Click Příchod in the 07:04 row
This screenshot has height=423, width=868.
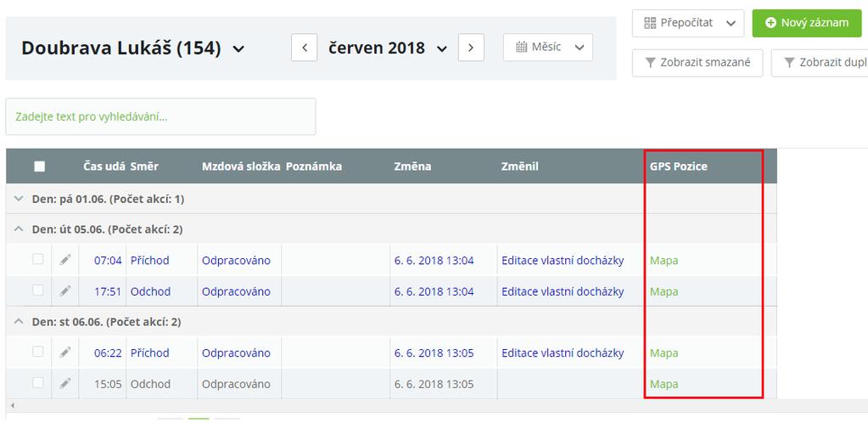(150, 260)
